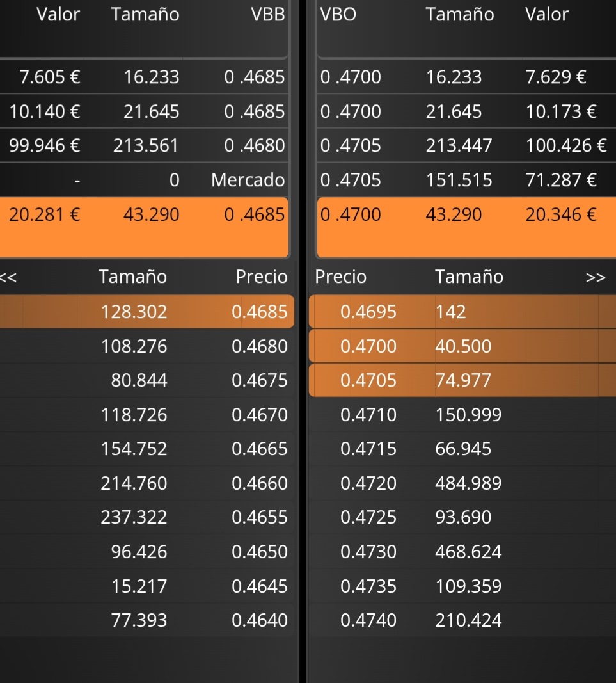Select the 7.605 € bid order row
The width and height of the screenshot is (616, 683).
(x=144, y=77)
